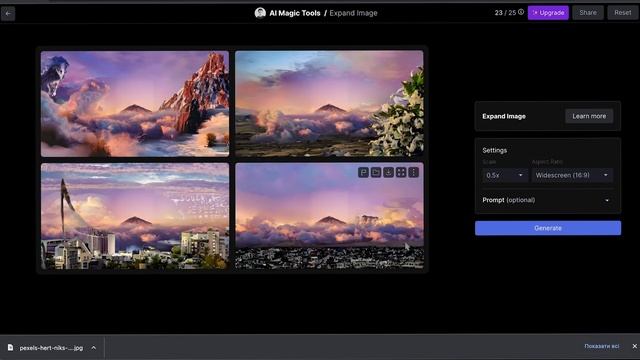
Task: Click the Settings heading text
Action: point(495,150)
